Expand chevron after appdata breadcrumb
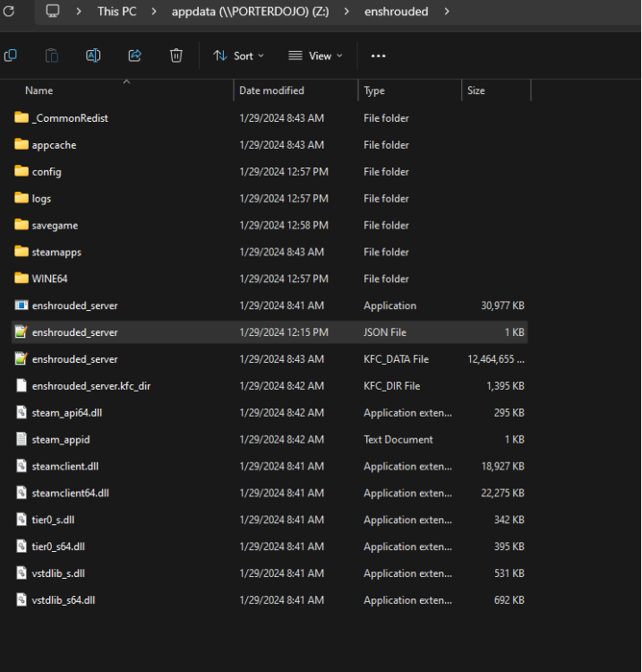This screenshot has width=642, height=672. pyautogui.click(x=347, y=11)
